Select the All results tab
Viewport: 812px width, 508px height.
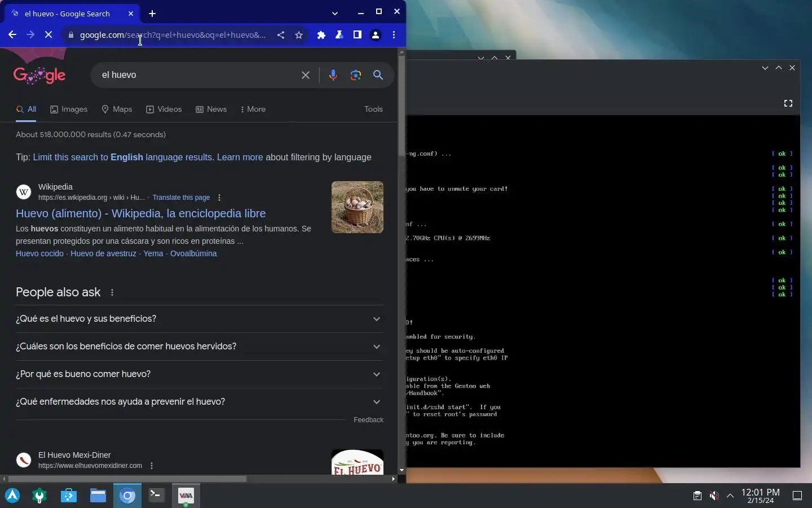tap(26, 110)
